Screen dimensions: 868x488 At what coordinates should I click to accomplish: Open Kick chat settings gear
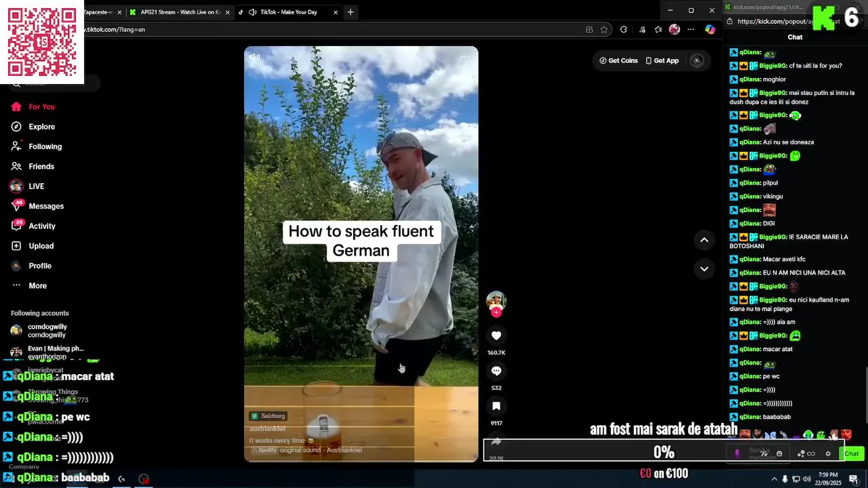[828, 453]
